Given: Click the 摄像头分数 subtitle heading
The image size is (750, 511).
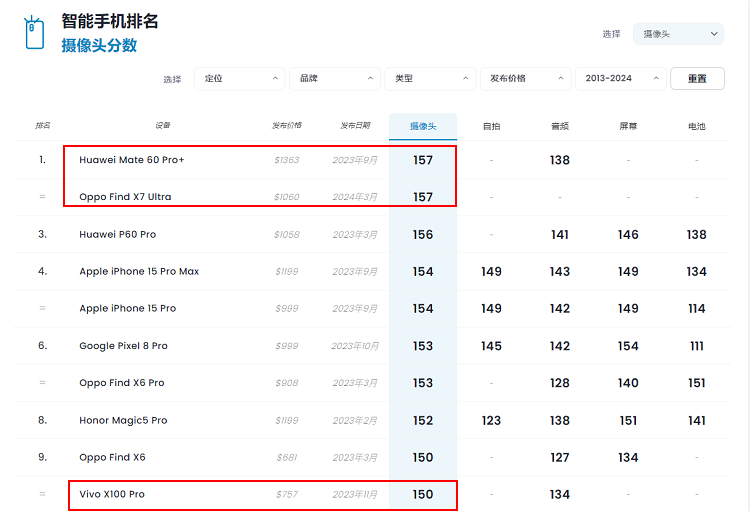Looking at the screenshot, I should (x=99, y=45).
